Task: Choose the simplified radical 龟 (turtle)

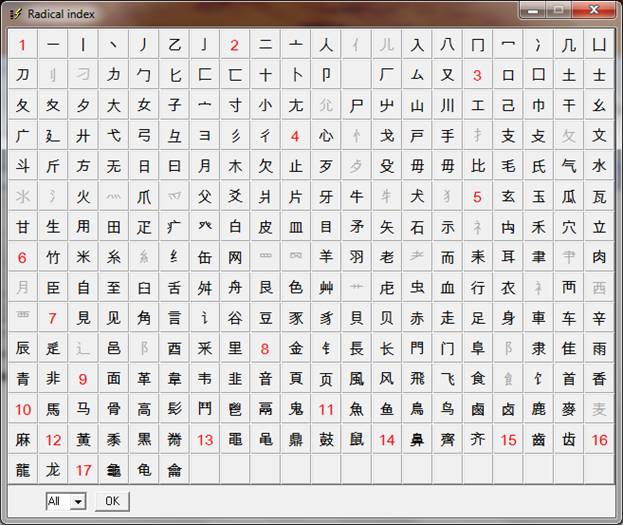Action: click(x=144, y=470)
